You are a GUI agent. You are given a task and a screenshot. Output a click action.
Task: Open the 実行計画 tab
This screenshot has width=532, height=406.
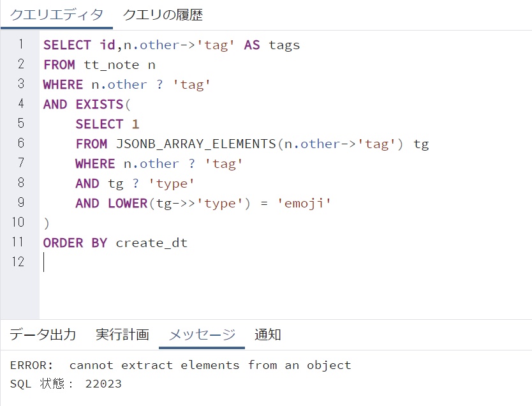tap(122, 335)
